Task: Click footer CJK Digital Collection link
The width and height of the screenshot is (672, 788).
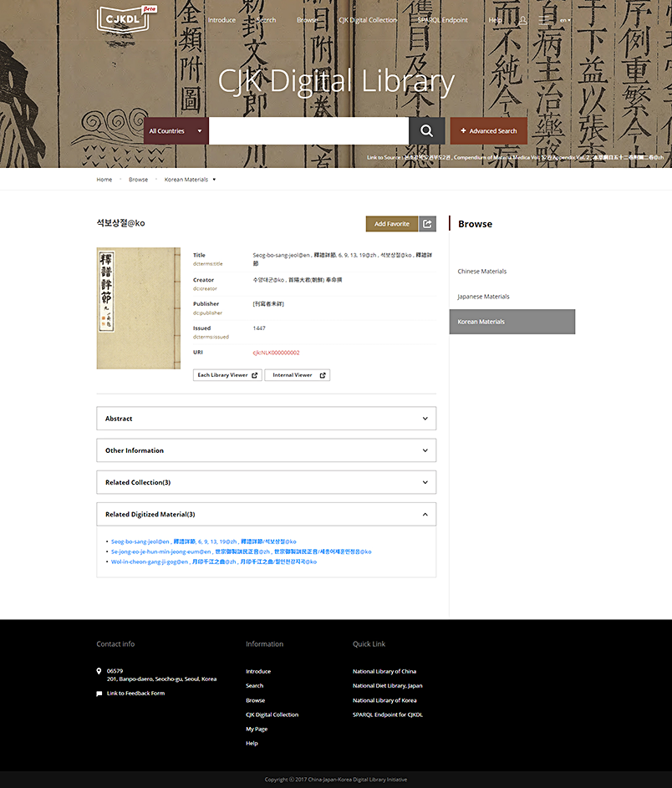Action: click(272, 714)
